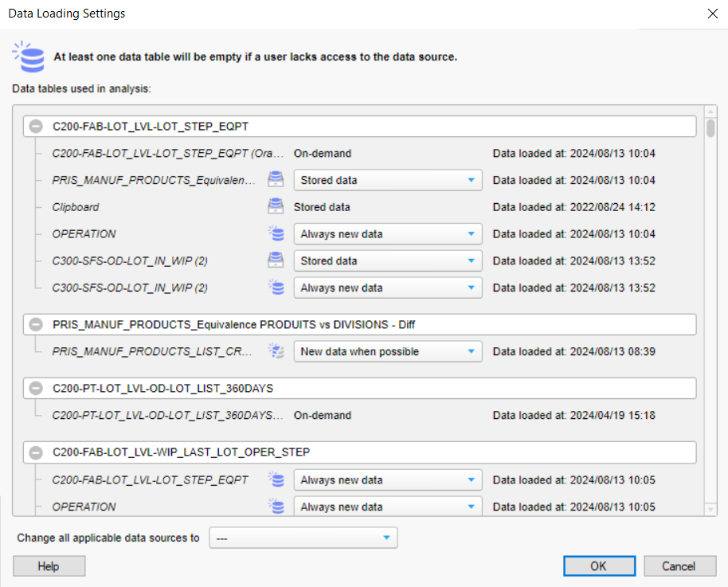Click the Cancel button
Image resolution: width=728 pixels, height=587 pixels.
pos(679,566)
